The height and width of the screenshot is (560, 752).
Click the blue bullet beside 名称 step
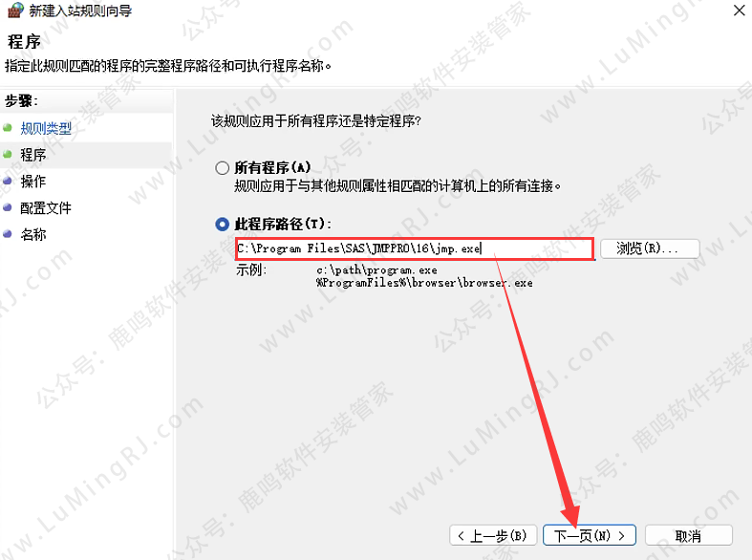(8, 234)
